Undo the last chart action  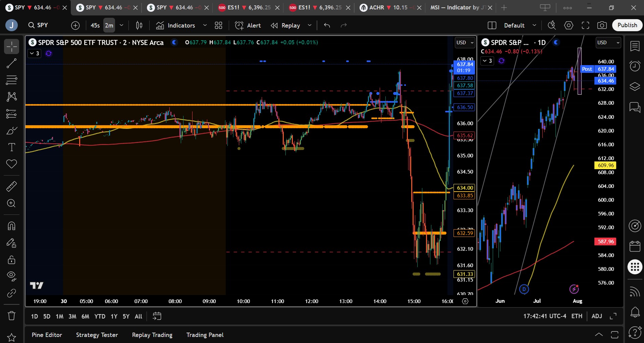327,25
